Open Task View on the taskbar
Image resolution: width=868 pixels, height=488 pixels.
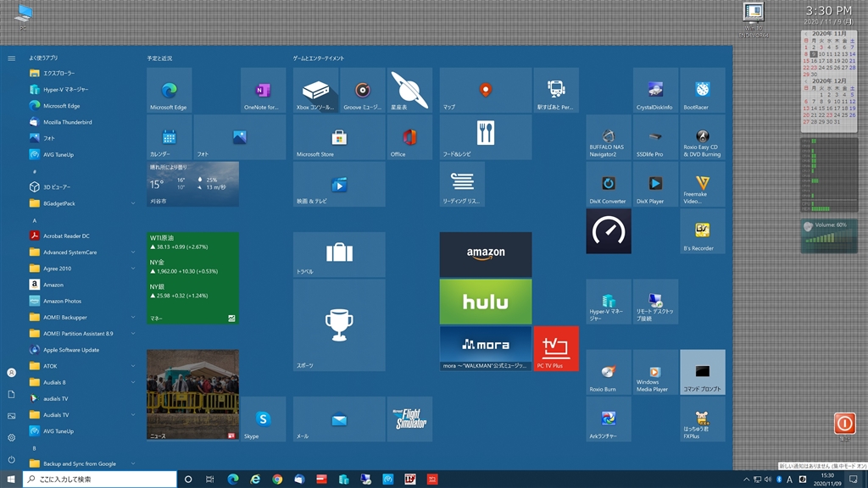[x=210, y=480]
